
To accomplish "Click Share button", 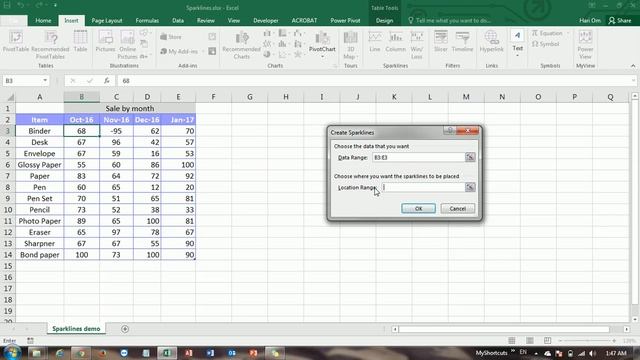I will (x=620, y=20).
